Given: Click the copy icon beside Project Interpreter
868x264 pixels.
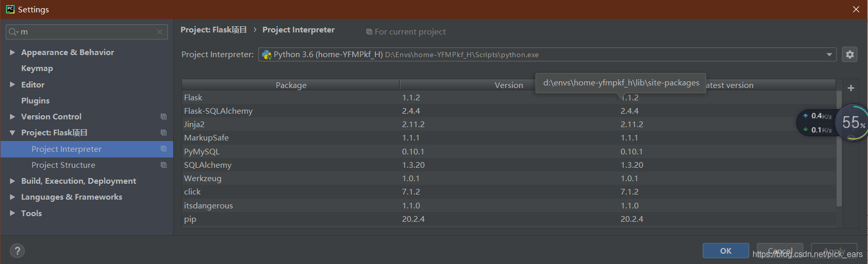Looking at the screenshot, I should 163,149.
